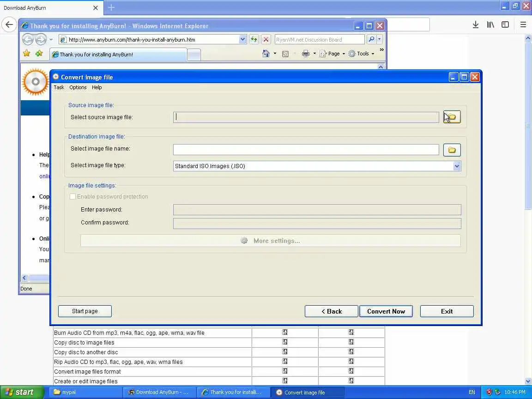532x399 pixels.
Task: Open IE recent pages dropdown arrow
Action: click(51, 40)
